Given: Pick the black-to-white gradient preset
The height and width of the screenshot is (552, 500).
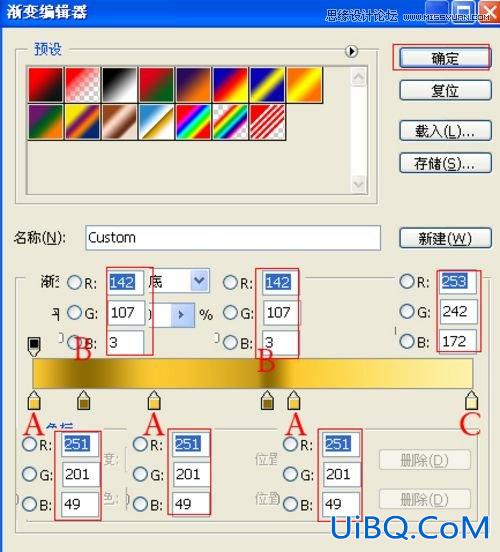Looking at the screenshot, I should pyautogui.click(x=119, y=84).
